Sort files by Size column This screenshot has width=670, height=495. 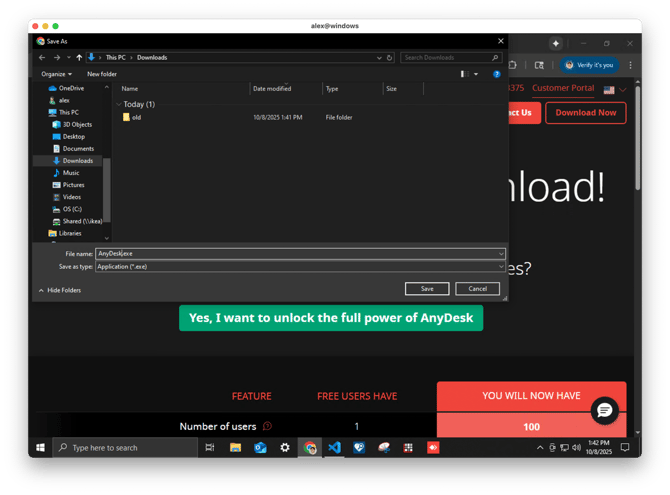click(391, 88)
